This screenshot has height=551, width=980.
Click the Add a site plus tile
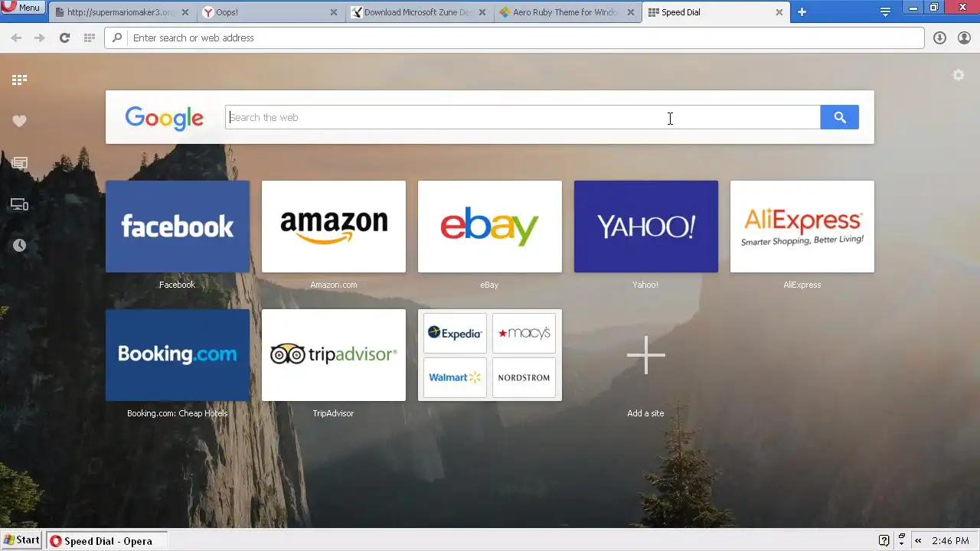646,355
